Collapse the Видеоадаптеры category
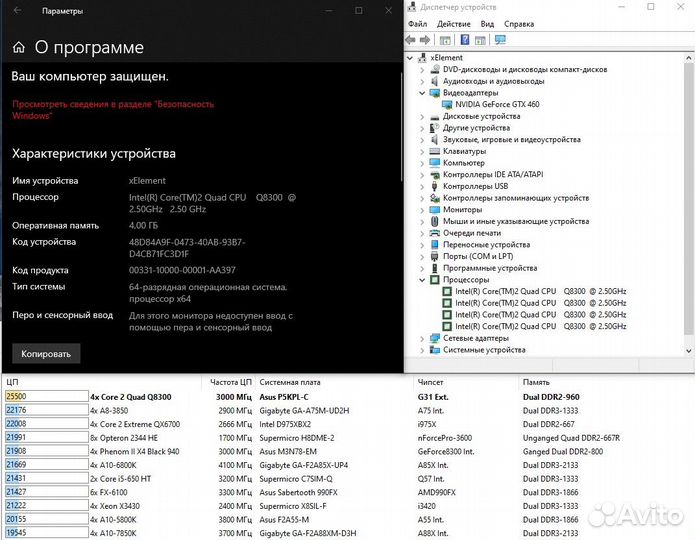Screen dimensions: 695x540 (x=422, y=93)
